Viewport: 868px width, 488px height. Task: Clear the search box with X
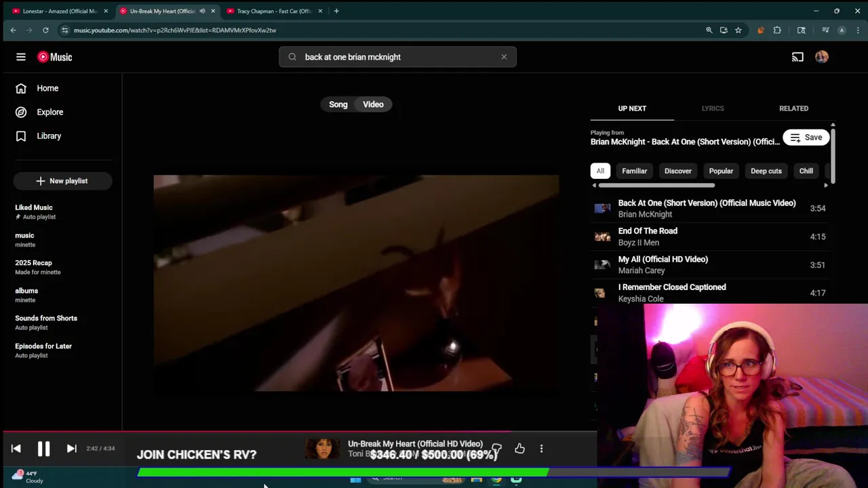pos(504,57)
